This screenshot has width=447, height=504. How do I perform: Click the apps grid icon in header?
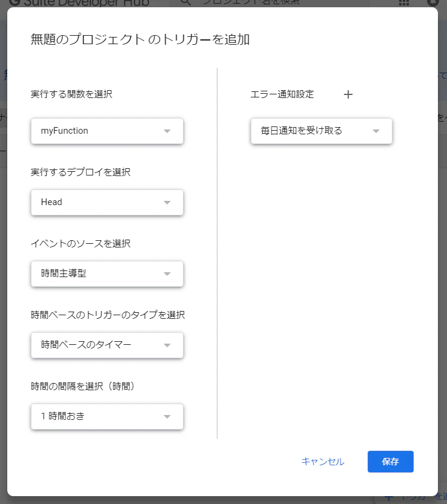coord(403,2)
